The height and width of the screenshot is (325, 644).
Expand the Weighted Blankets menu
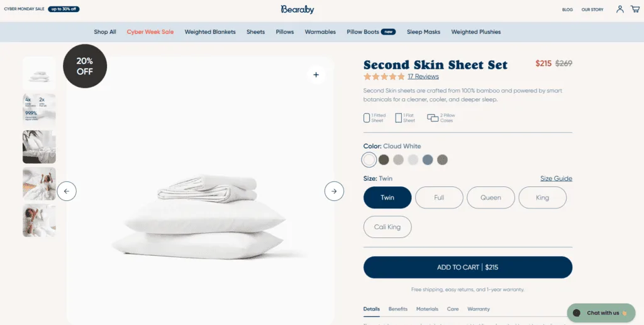point(210,31)
